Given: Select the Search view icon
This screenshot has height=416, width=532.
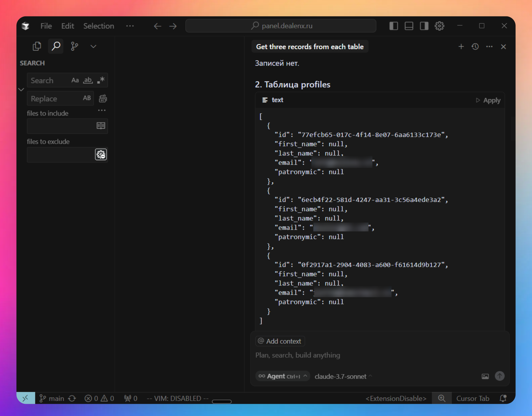Looking at the screenshot, I should click(56, 46).
